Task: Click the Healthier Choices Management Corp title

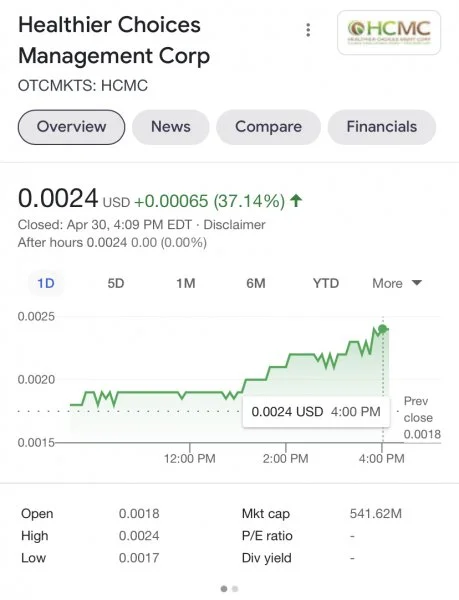Action: pyautogui.click(x=114, y=40)
